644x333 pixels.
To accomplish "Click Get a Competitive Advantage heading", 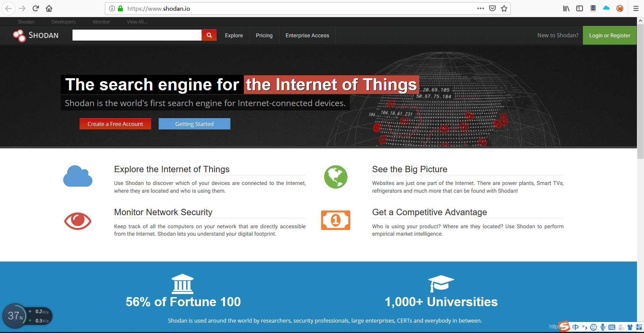I will click(429, 212).
